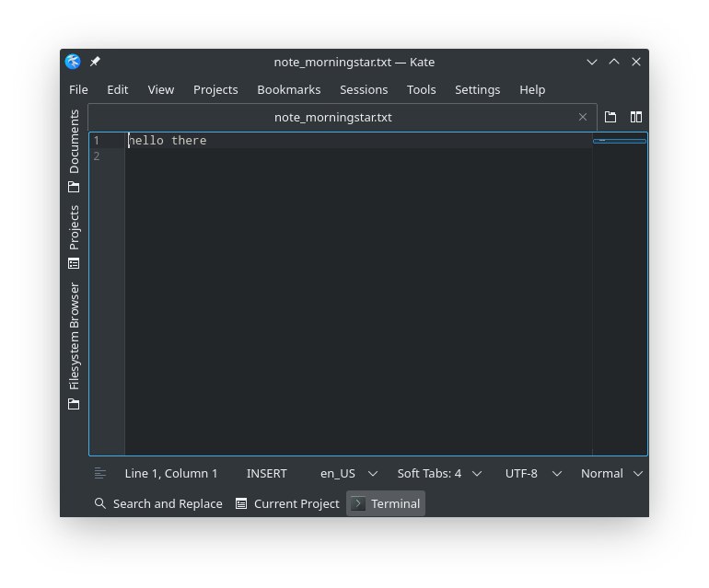Show the Filesystem Browser side panel
The height and width of the screenshot is (588, 709).
[x=74, y=346]
